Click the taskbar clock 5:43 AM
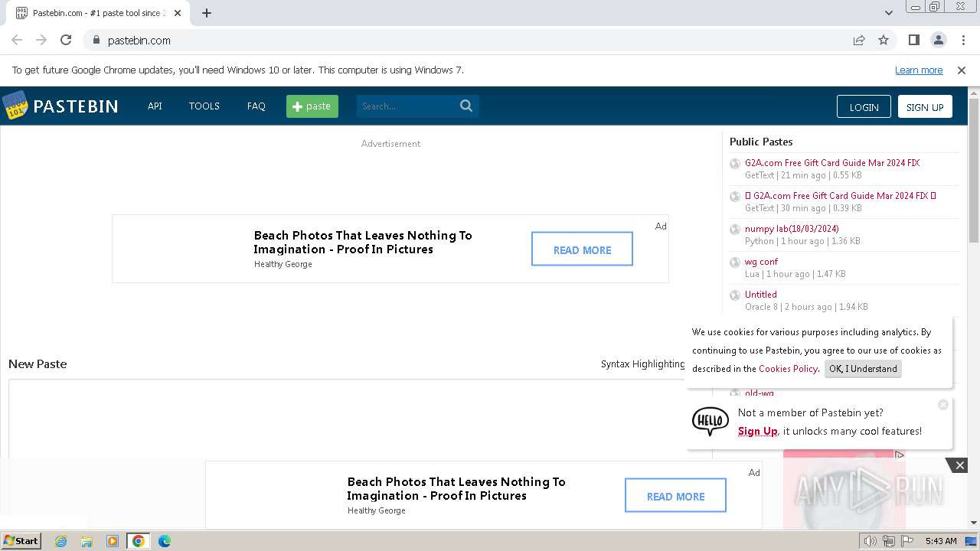The height and width of the screenshot is (551, 980). pos(941,541)
